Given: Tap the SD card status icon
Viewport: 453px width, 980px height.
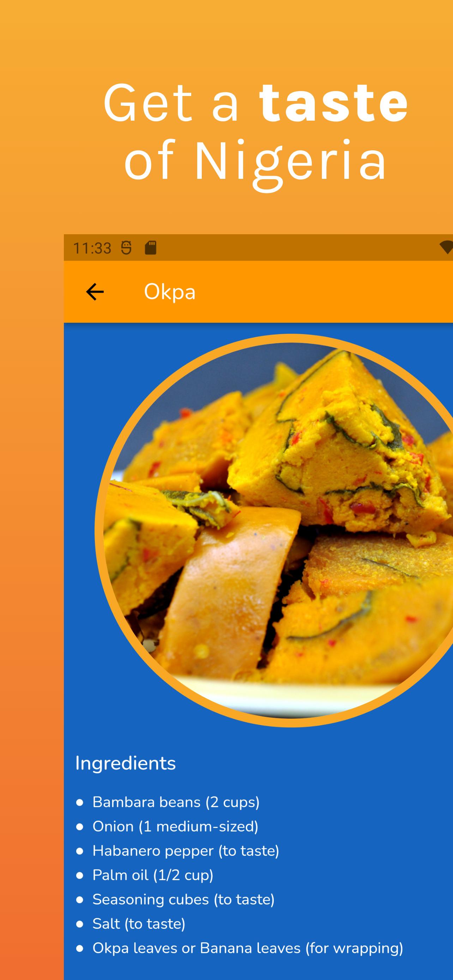Looking at the screenshot, I should click(x=151, y=248).
